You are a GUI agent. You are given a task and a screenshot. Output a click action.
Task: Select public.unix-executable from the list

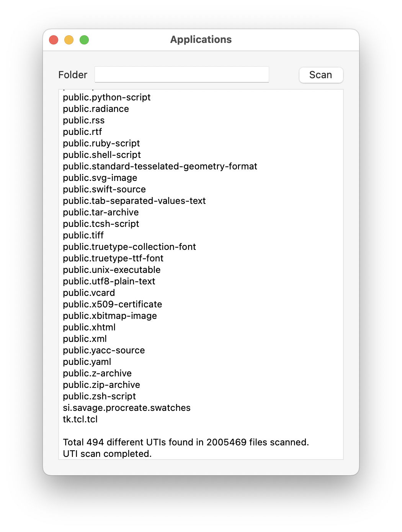point(111,270)
